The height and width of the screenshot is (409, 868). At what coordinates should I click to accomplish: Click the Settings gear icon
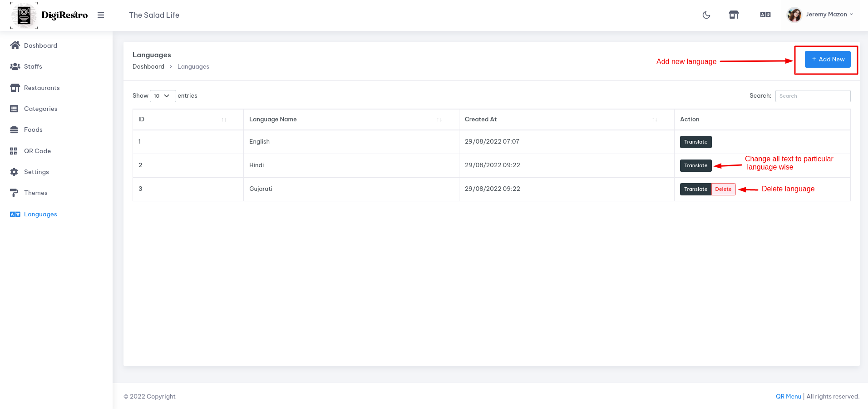pyautogui.click(x=14, y=172)
